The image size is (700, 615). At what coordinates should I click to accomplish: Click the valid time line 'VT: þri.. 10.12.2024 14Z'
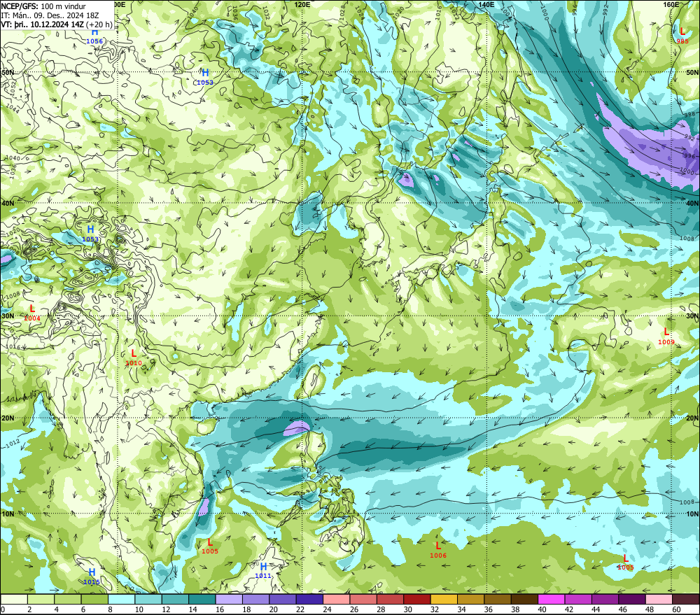[43, 24]
